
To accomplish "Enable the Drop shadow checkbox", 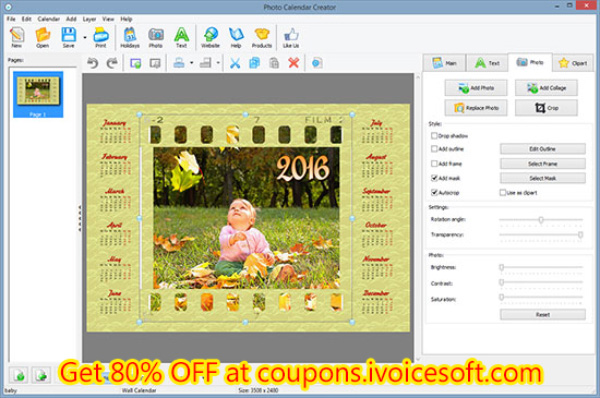I will point(434,135).
